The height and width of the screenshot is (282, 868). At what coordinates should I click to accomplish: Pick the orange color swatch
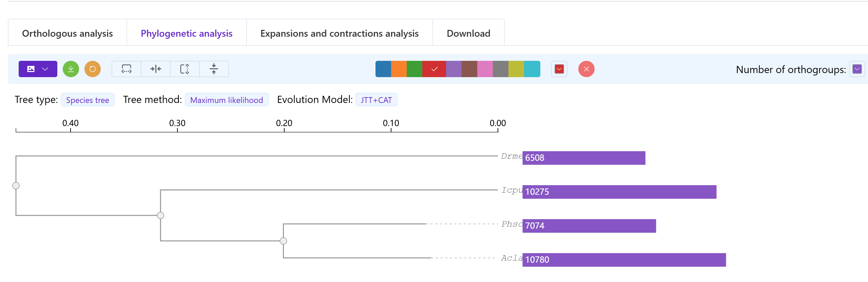click(x=399, y=69)
